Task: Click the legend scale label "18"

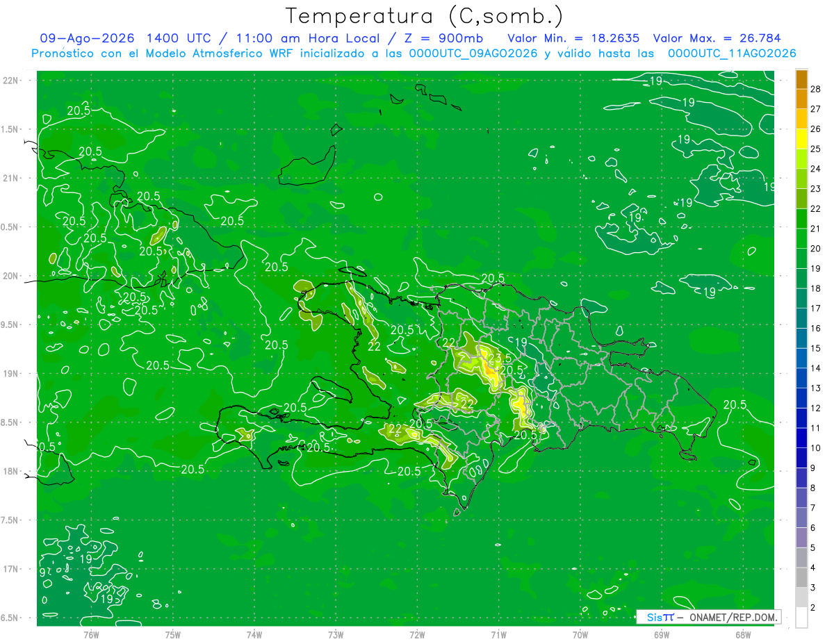Action: click(817, 288)
